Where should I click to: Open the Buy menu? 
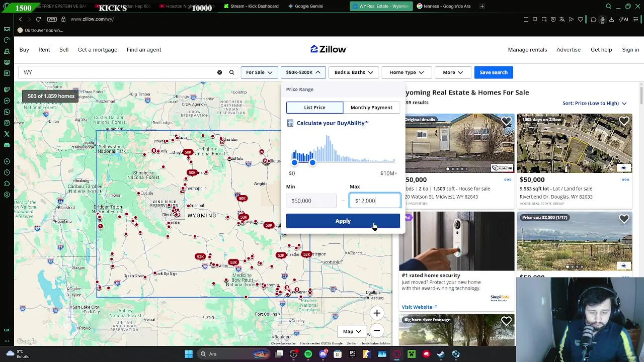click(24, 50)
